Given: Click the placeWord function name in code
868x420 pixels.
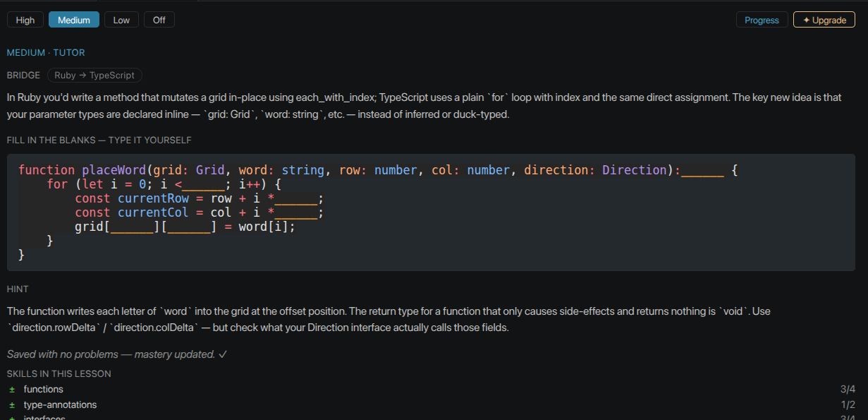Looking at the screenshot, I should (114, 170).
